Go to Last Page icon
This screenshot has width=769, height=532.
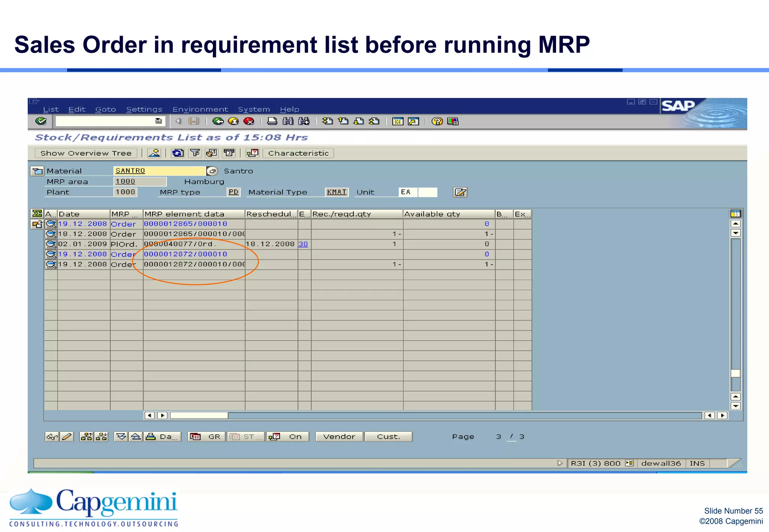pyautogui.click(x=374, y=121)
